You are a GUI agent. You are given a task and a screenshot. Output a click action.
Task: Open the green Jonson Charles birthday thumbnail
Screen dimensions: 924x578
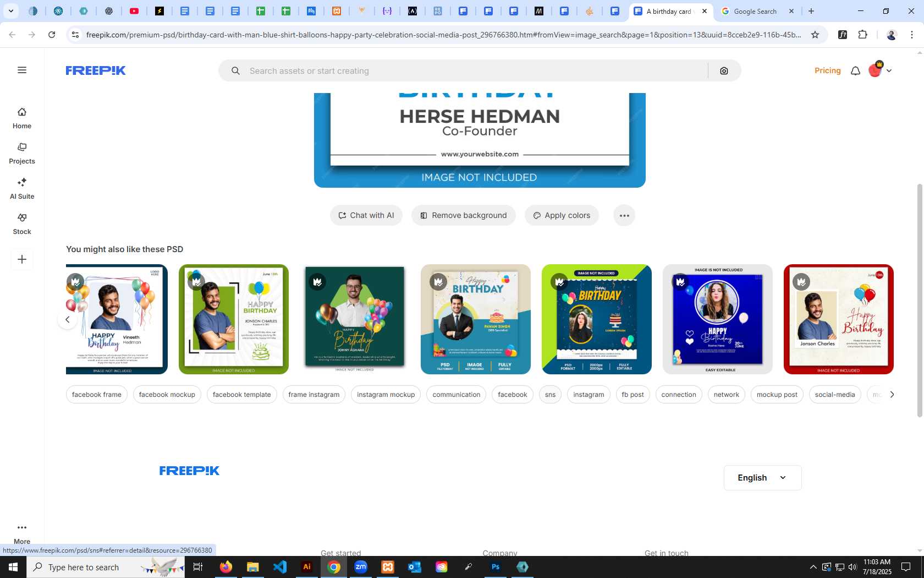(x=234, y=319)
